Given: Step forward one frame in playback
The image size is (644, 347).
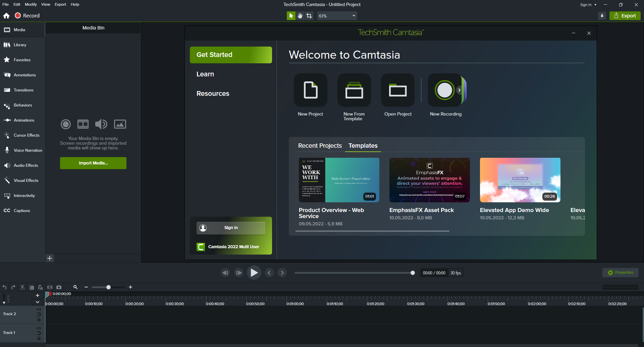Looking at the screenshot, I should tap(239, 273).
